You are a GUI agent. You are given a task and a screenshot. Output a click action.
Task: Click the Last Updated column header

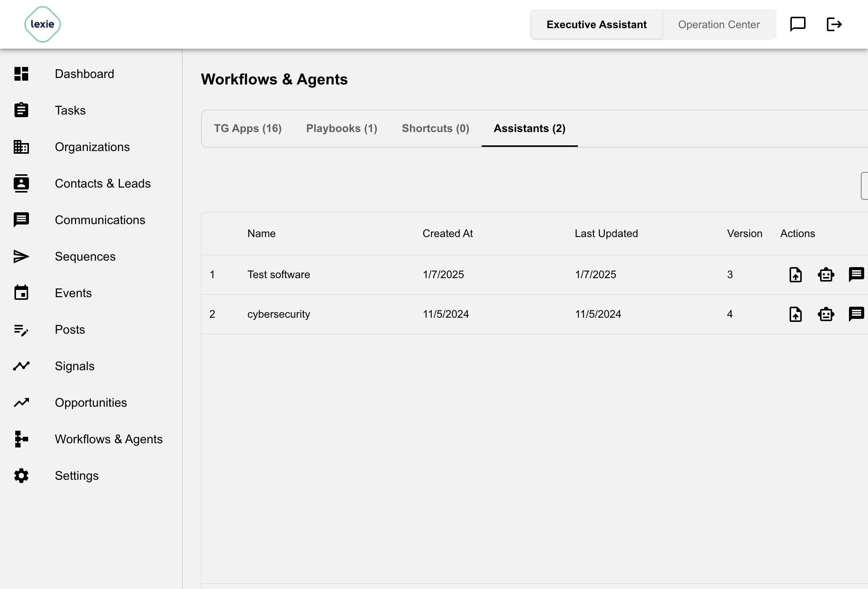606,234
